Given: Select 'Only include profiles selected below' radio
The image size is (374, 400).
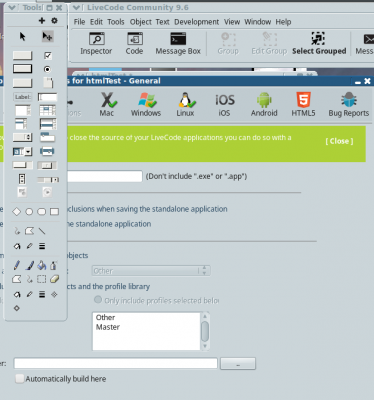Looking at the screenshot, I should [98, 300].
